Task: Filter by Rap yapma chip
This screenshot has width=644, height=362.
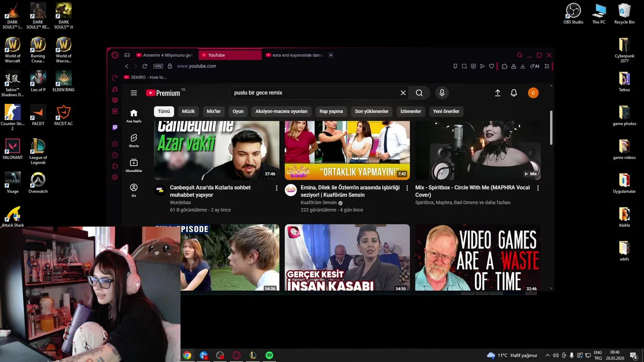Action: click(x=331, y=111)
